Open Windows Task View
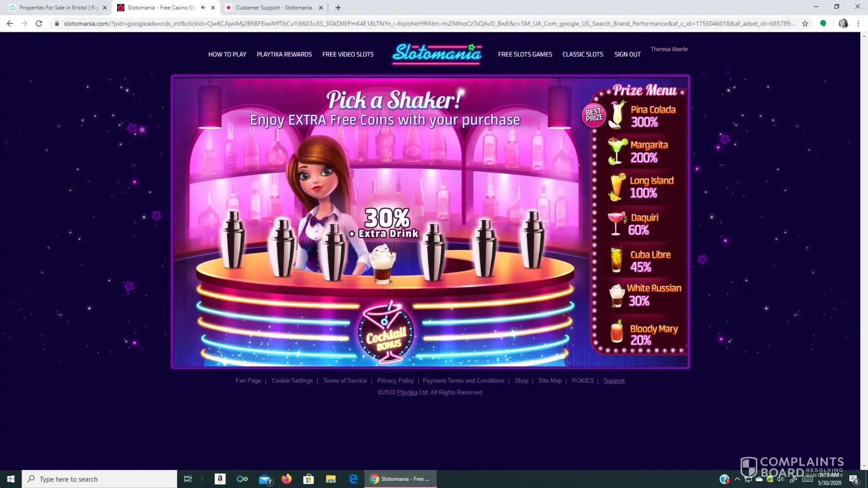 click(x=188, y=479)
